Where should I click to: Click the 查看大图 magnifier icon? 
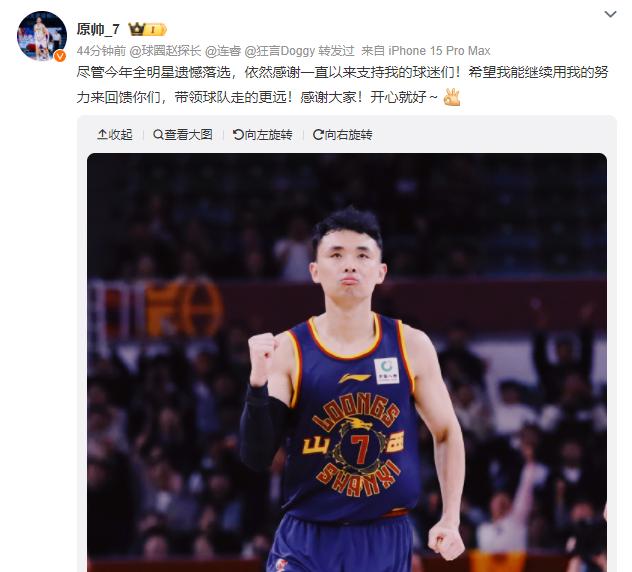pyautogui.click(x=158, y=135)
